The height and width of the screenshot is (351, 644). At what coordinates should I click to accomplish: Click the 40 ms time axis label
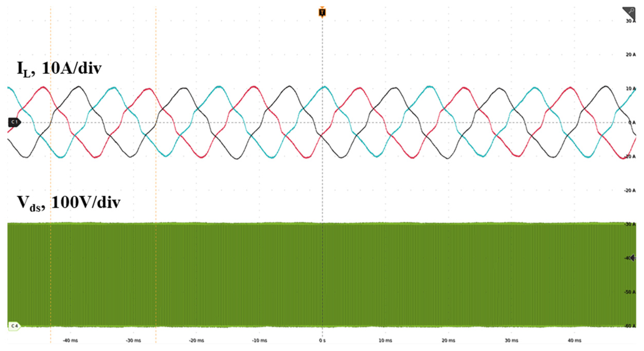[x=574, y=340]
